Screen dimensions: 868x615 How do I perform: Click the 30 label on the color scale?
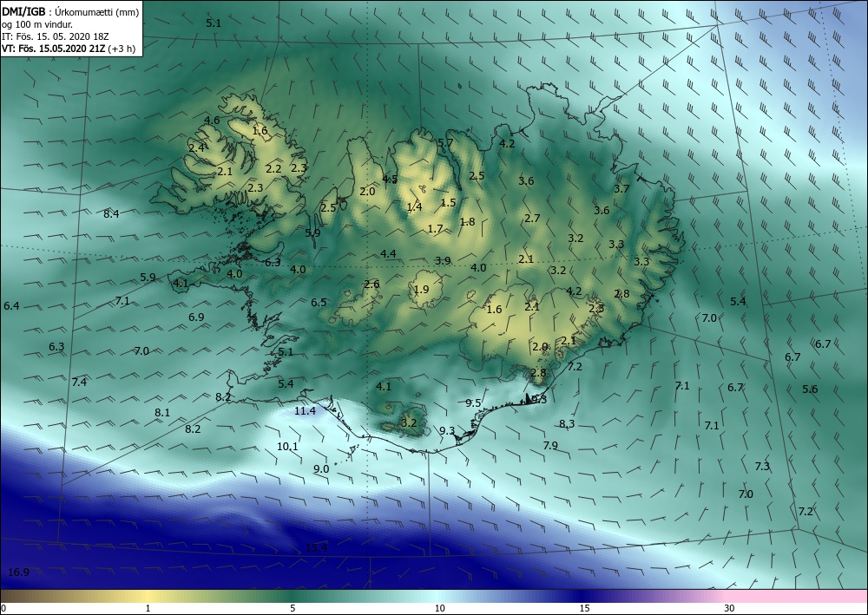click(x=730, y=608)
